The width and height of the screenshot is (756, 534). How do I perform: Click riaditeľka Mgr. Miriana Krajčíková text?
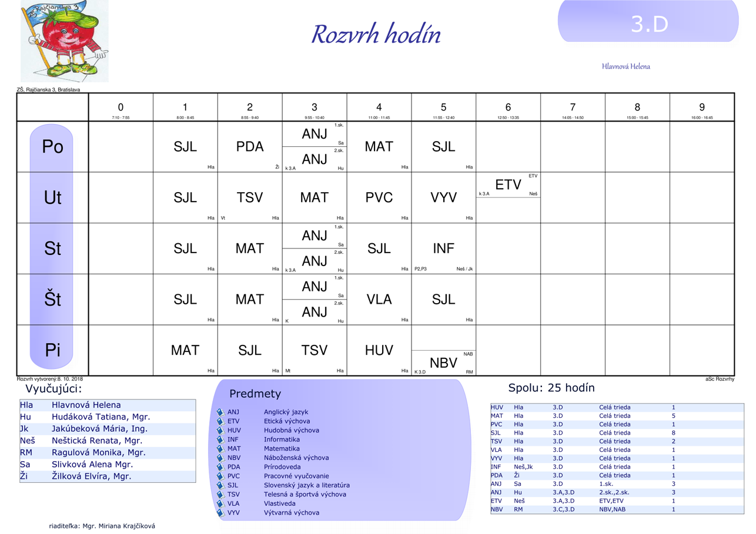[x=102, y=526]
